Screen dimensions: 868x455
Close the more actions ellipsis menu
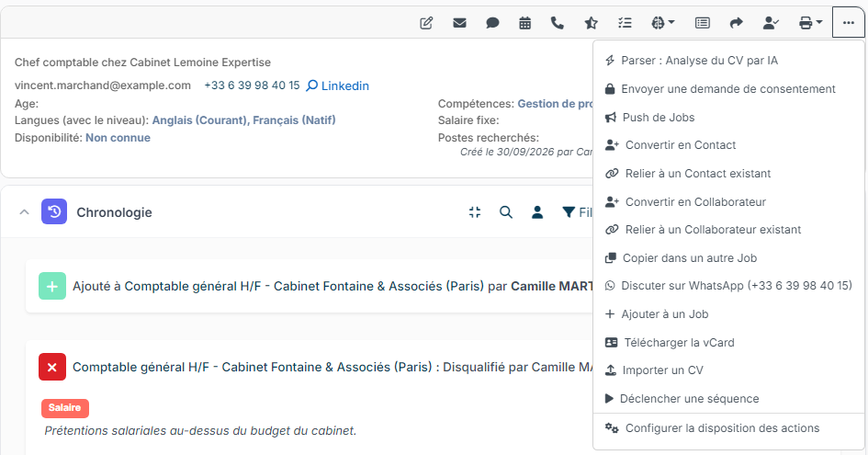848,23
